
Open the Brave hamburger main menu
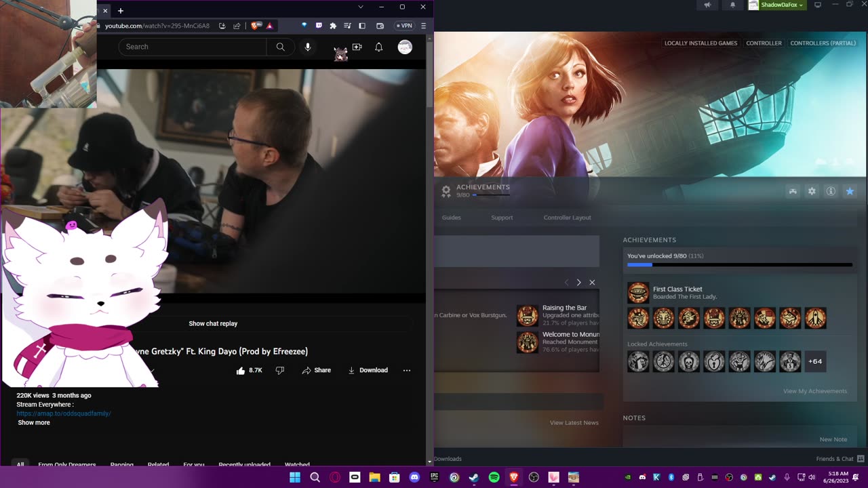coord(423,26)
